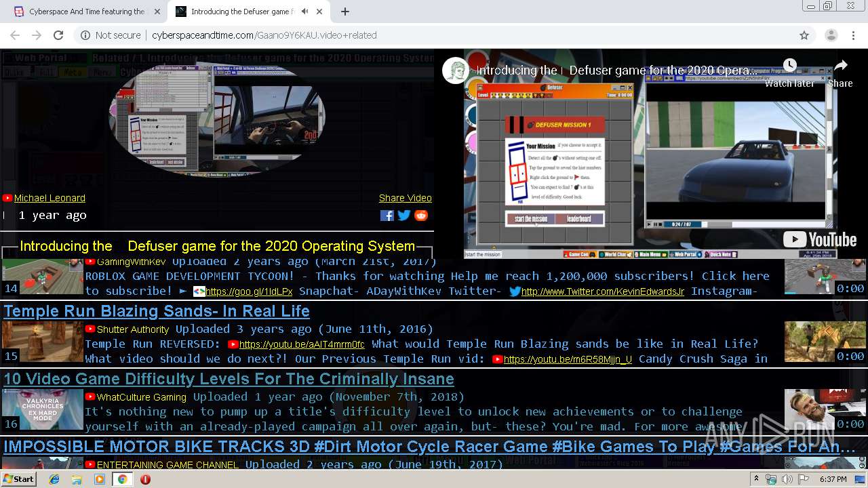Show hidden system tray icons
Viewport: 868px width, 488px height.
pos(756,479)
